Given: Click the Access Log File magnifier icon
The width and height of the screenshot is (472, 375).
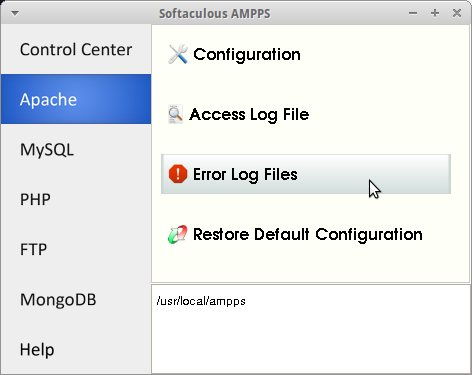Looking at the screenshot, I should click(175, 114).
